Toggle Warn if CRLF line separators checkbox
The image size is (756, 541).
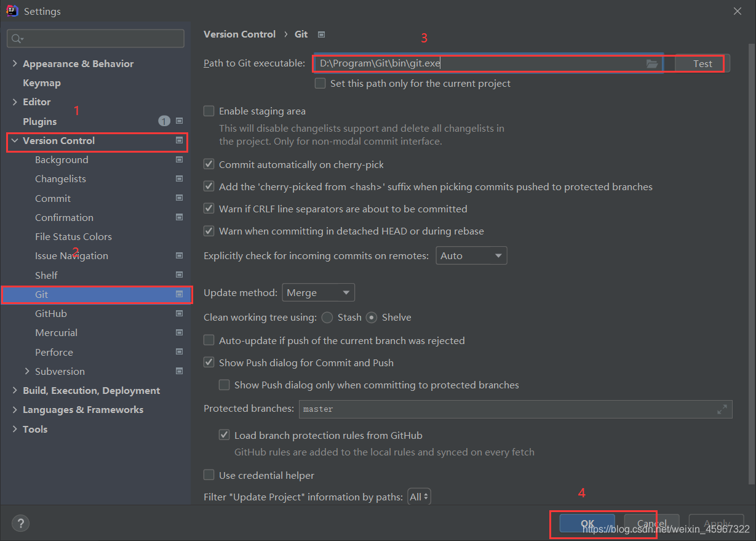click(209, 209)
